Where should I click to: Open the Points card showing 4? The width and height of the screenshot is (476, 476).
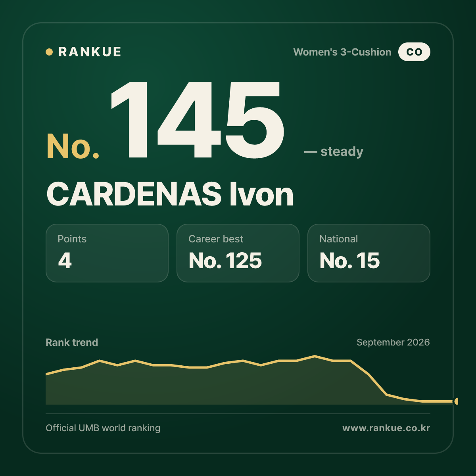[107, 253]
